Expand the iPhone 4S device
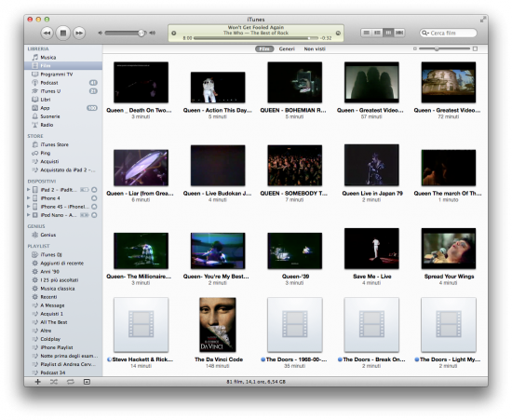 pyautogui.click(x=29, y=207)
